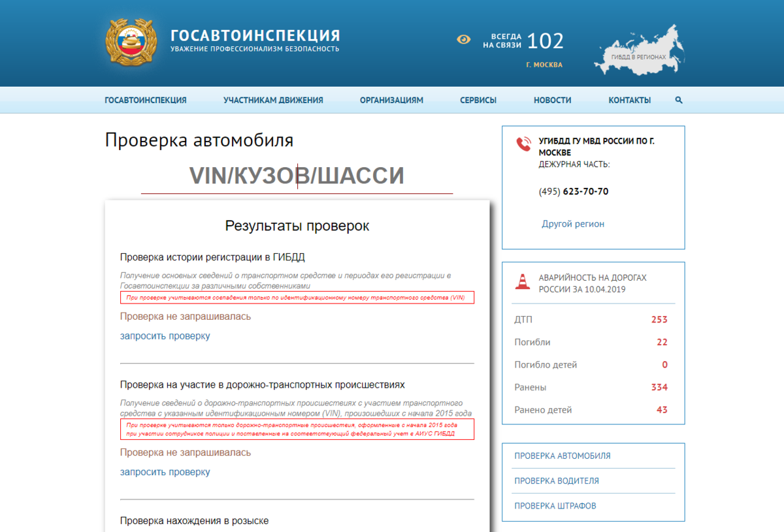Request the road accident participation check
Screen dimensions: 784x532
(165, 472)
